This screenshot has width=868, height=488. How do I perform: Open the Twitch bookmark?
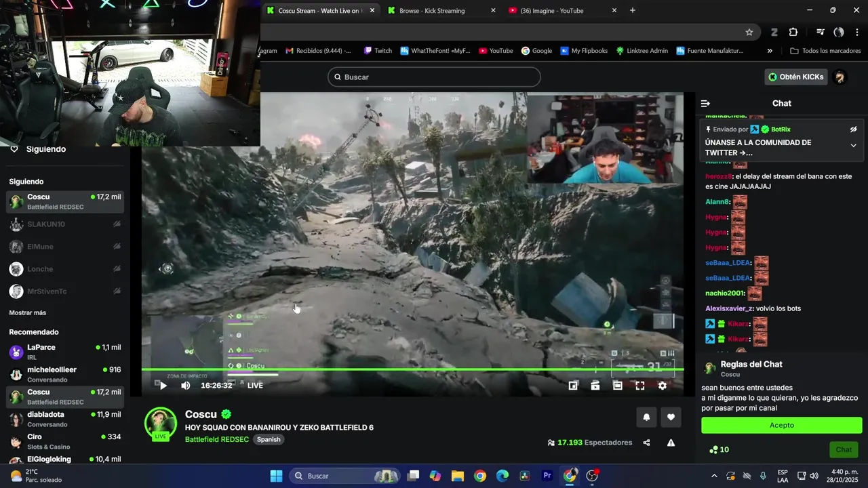(378, 51)
